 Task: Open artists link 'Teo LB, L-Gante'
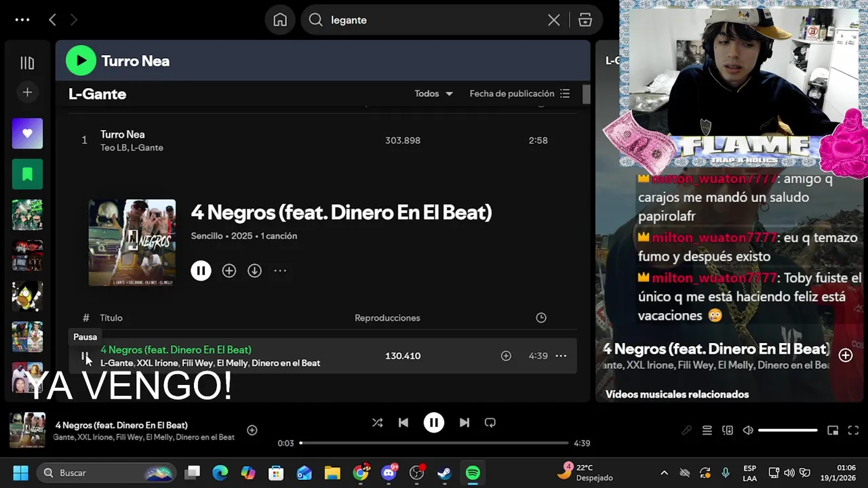click(x=132, y=147)
